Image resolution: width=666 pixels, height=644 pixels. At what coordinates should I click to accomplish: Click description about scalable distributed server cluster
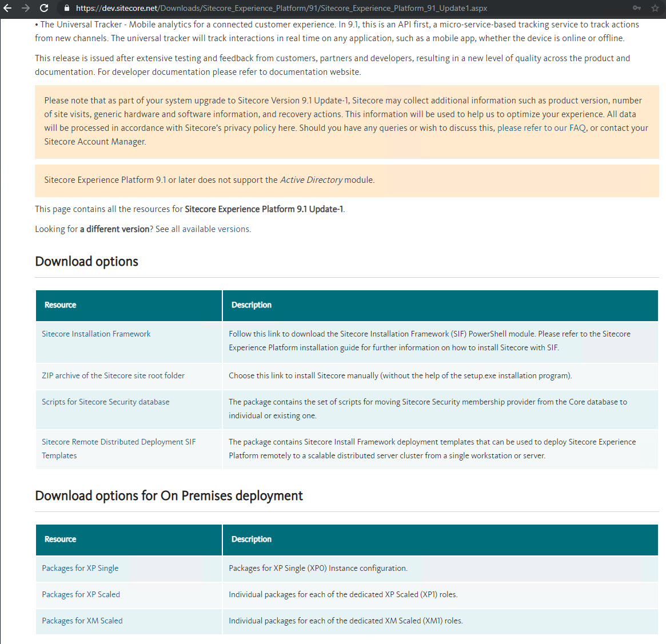pyautogui.click(x=432, y=449)
